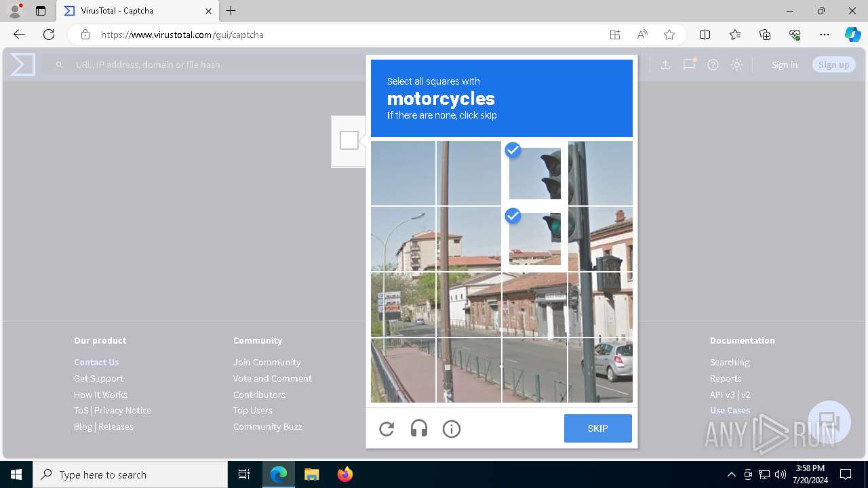
Task: View site information lock icon
Action: point(85,35)
